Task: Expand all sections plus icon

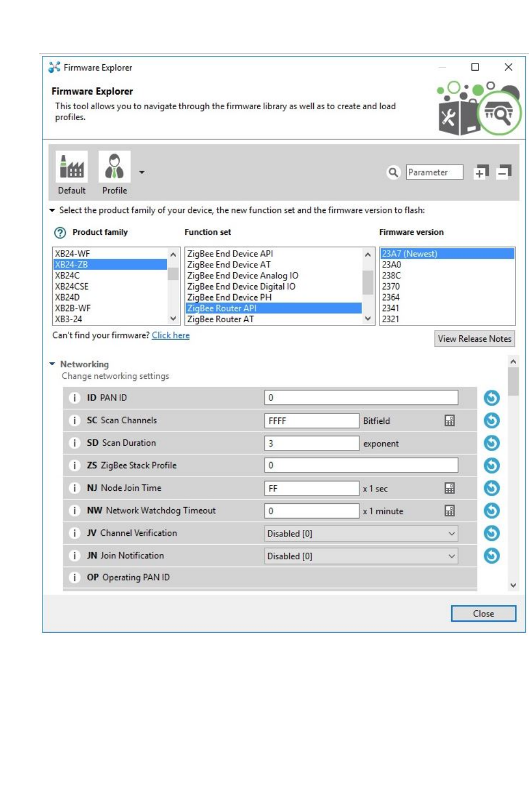Action: click(481, 172)
